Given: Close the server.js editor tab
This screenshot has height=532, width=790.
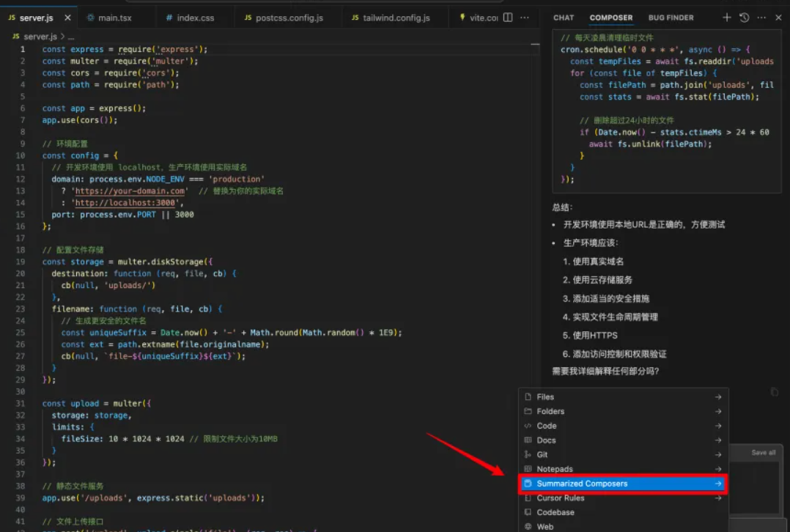Looking at the screenshot, I should pos(67,18).
